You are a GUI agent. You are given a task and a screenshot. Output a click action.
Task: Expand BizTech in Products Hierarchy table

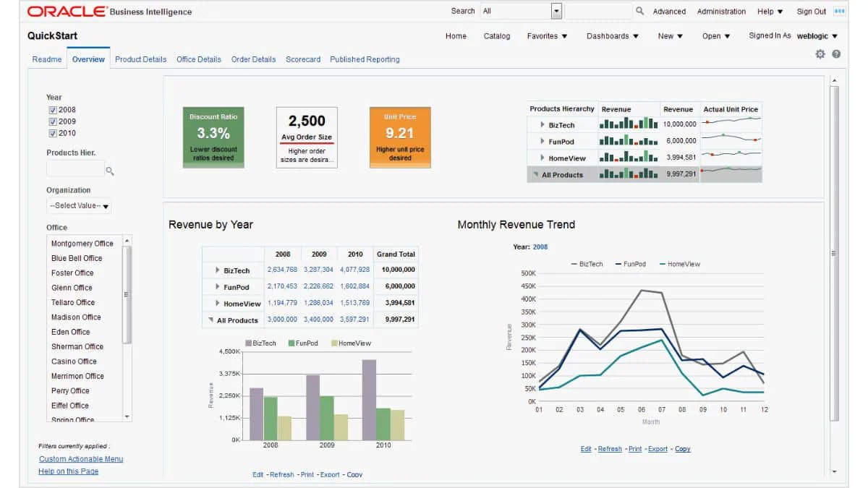542,124
